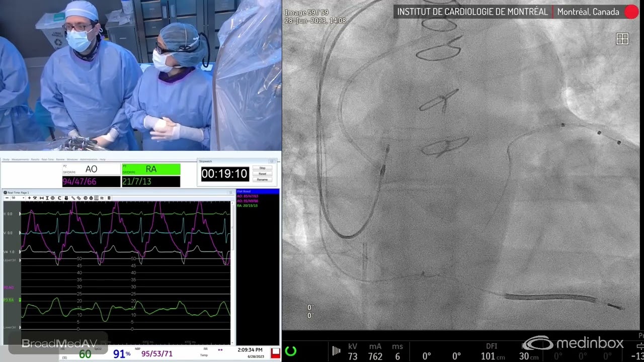644x362 pixels.
Task: Open the grid layout icon on fluoroscopy view
Action: pyautogui.click(x=622, y=39)
